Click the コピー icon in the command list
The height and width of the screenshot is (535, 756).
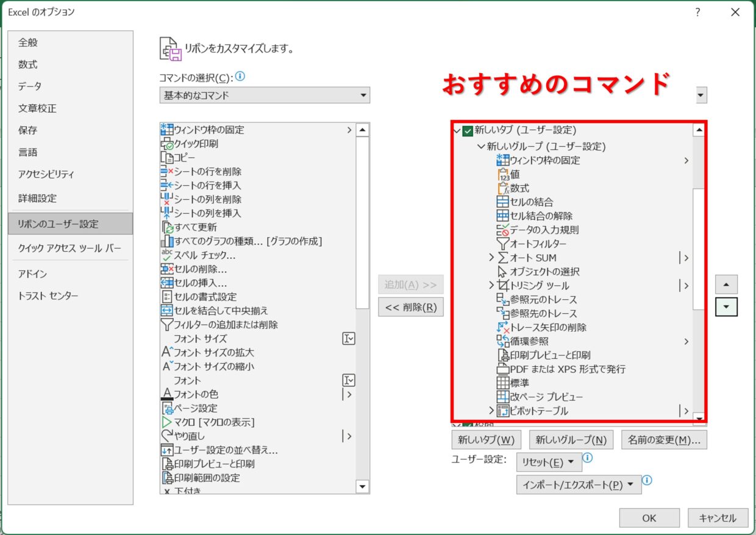tap(167, 158)
